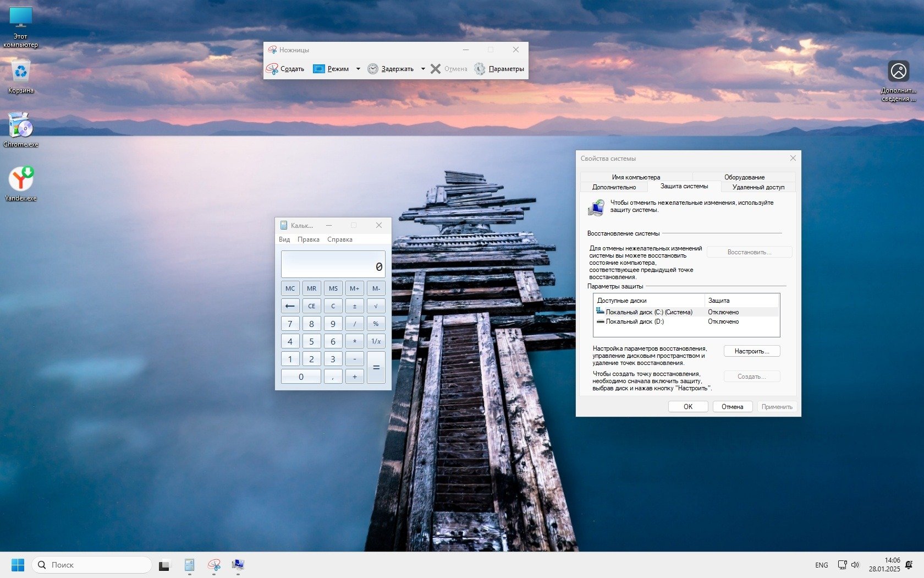Open the Справка menu in calculator
The height and width of the screenshot is (578, 924).
pos(339,239)
